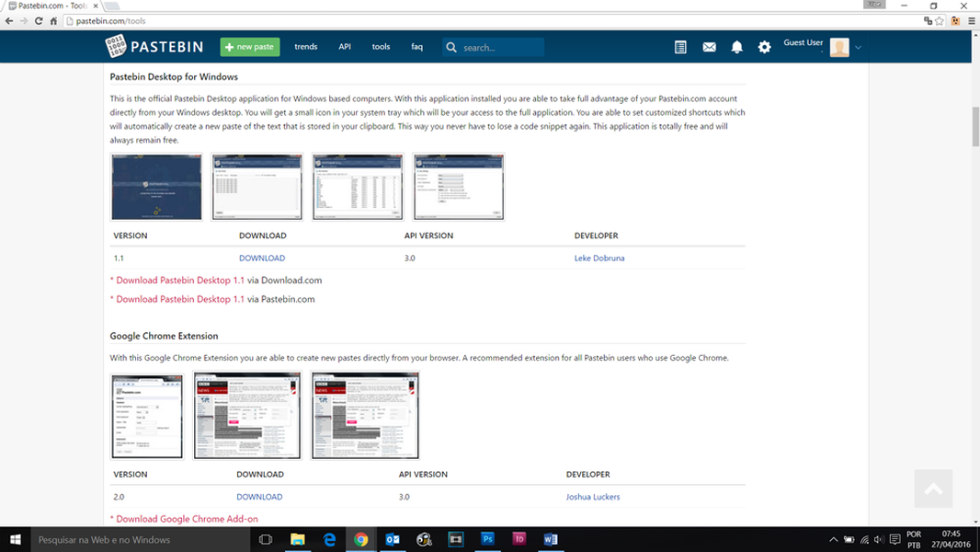The width and height of the screenshot is (980, 552).
Task: Open developer Joshua Luckers profile link
Action: (593, 496)
